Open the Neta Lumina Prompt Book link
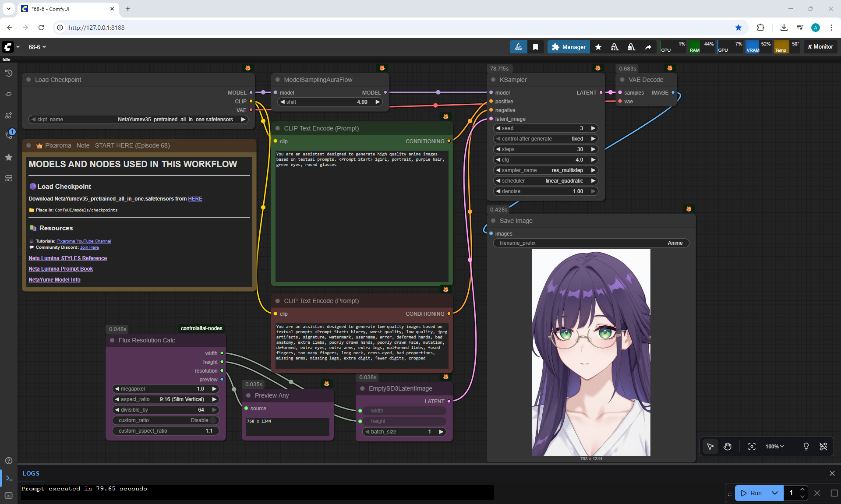The image size is (841, 504). (x=60, y=269)
